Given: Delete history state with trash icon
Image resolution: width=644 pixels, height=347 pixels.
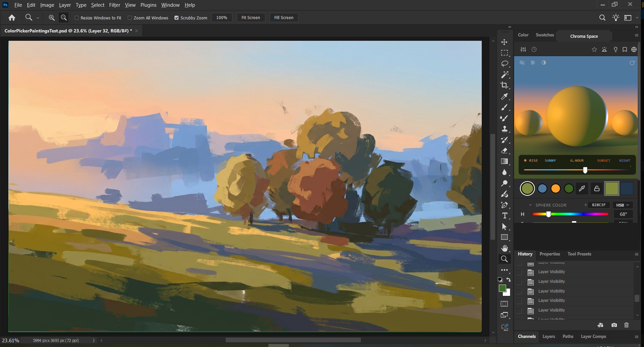Looking at the screenshot, I should click(627, 325).
